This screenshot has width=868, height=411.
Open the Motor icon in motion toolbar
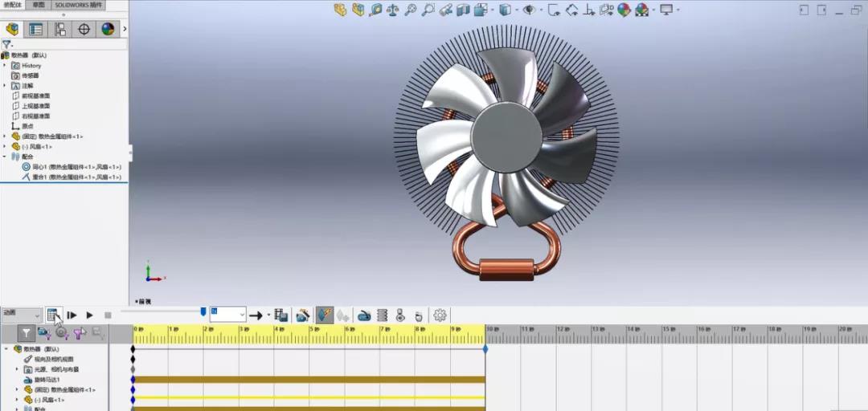[x=364, y=315]
